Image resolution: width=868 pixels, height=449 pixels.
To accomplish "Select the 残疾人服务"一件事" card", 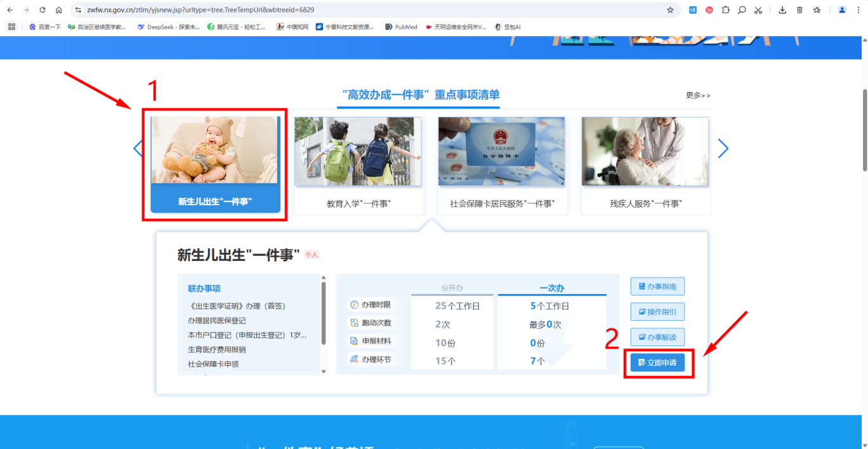I will coord(645,166).
